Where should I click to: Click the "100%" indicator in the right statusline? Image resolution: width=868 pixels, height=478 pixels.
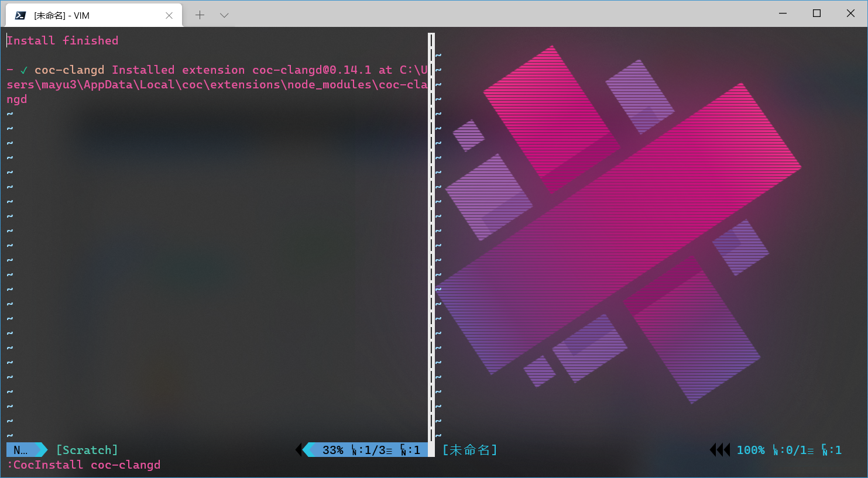(750, 450)
